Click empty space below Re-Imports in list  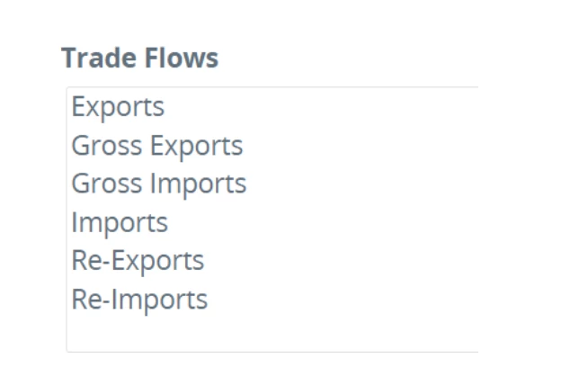point(272,332)
